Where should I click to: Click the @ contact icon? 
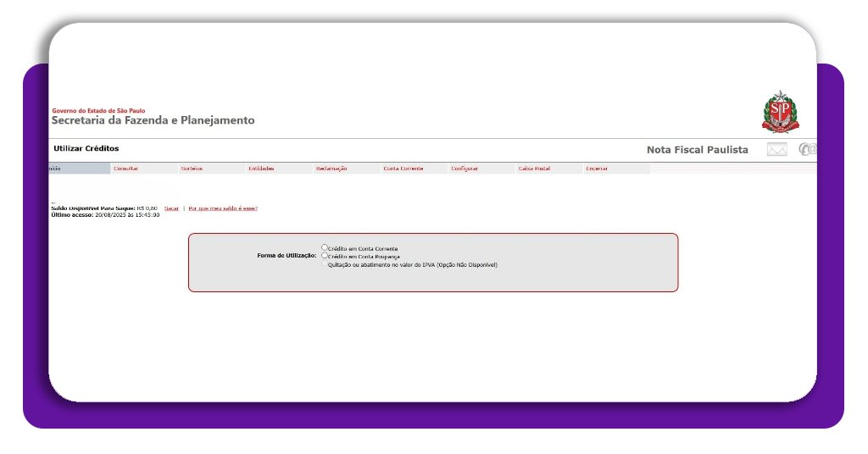(x=806, y=150)
